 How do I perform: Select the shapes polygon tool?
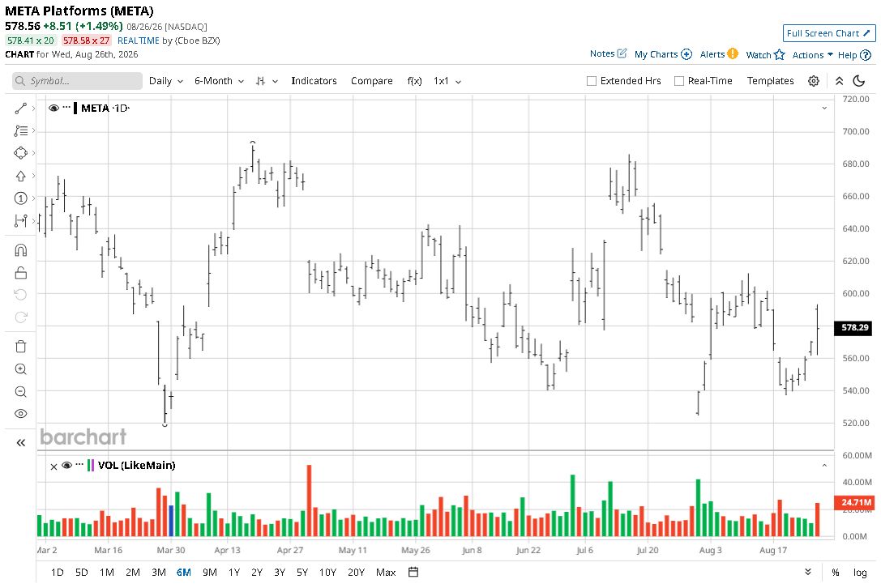21,153
